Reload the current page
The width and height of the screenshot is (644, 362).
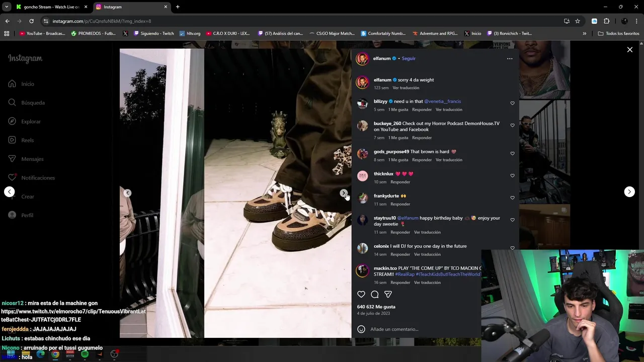click(x=31, y=21)
